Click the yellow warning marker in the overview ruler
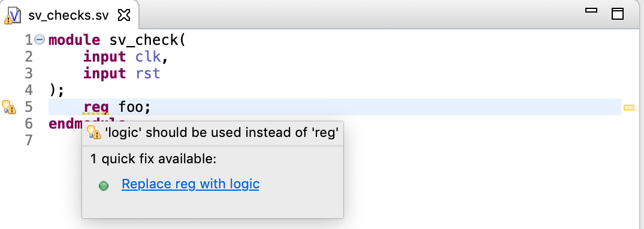The width and height of the screenshot is (644, 229). pyautogui.click(x=629, y=108)
